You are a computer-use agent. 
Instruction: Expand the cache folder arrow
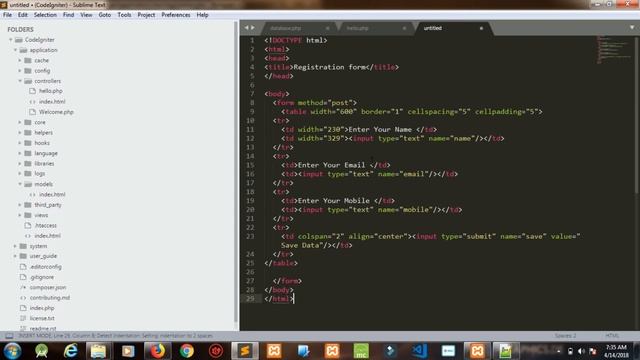pos(20,60)
